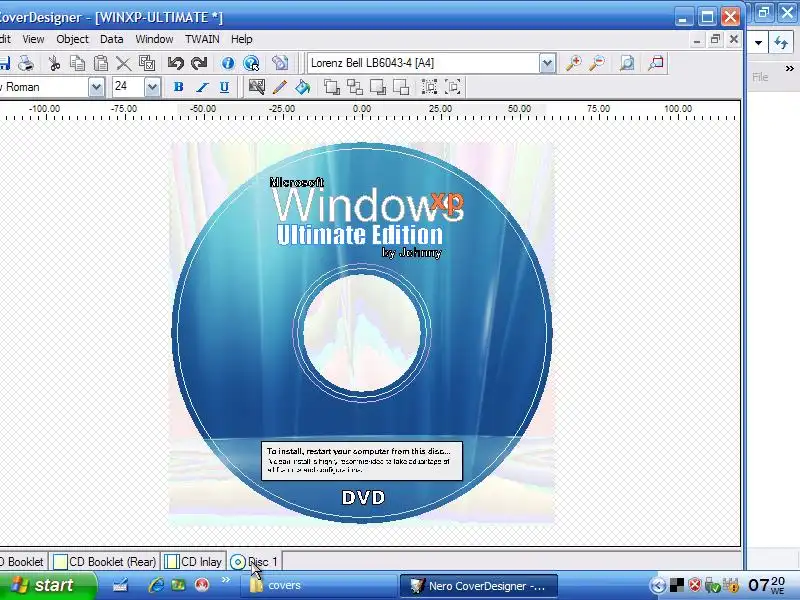800x600 pixels.
Task: Select the Ultimate Edition text on disc
Action: click(x=360, y=235)
